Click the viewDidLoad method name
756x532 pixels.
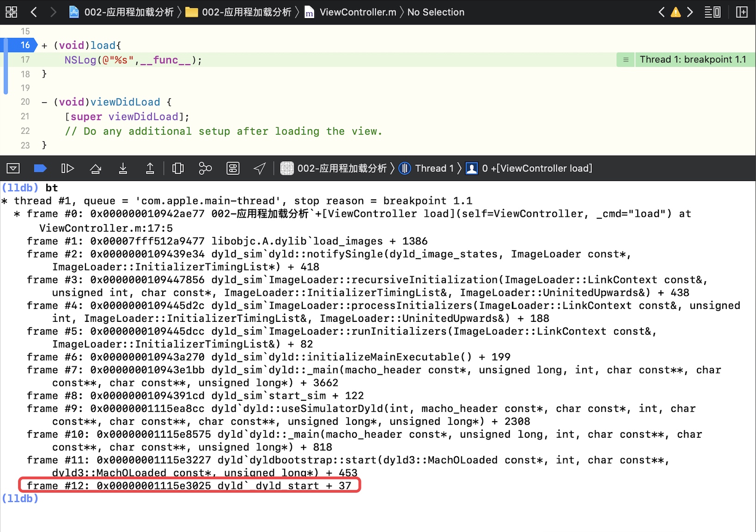tap(125, 102)
